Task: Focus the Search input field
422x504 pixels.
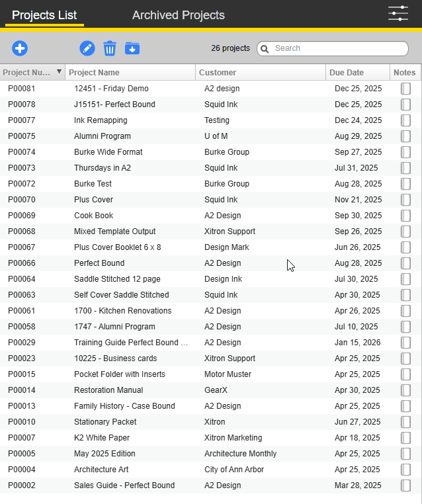Action: [333, 48]
